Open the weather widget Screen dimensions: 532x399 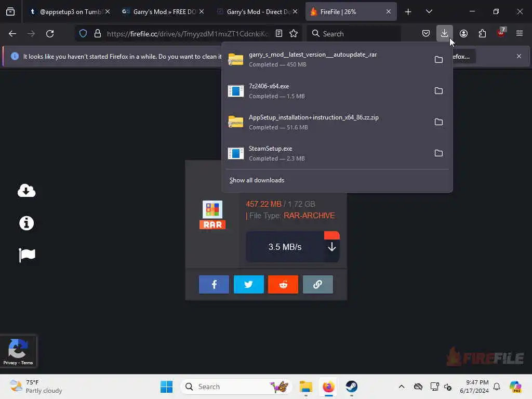click(36, 387)
